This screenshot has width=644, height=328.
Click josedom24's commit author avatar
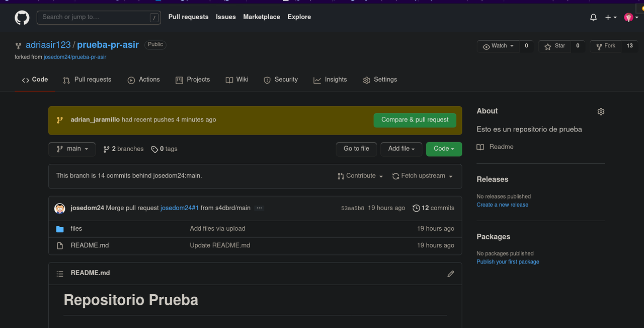(x=60, y=208)
